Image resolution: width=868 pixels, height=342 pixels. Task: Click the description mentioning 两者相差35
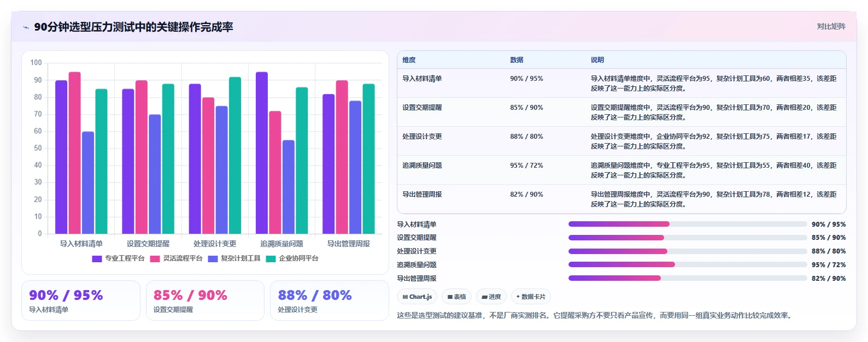[713, 83]
